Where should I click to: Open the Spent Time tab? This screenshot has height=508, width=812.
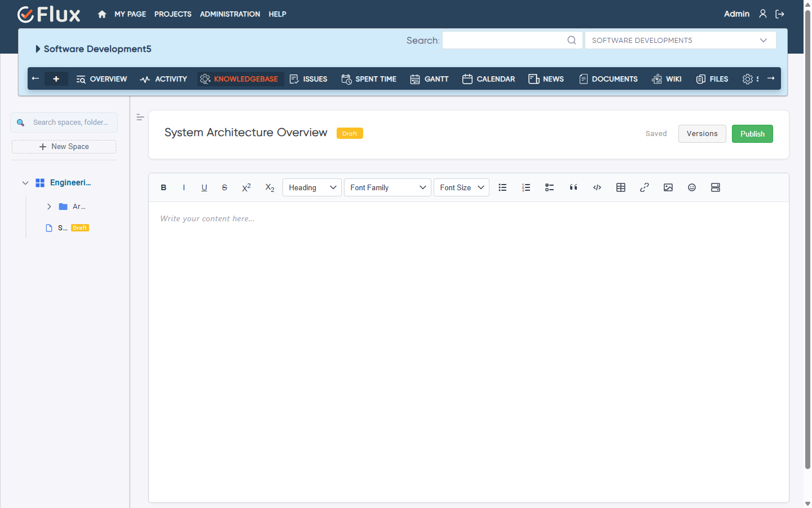click(x=369, y=79)
